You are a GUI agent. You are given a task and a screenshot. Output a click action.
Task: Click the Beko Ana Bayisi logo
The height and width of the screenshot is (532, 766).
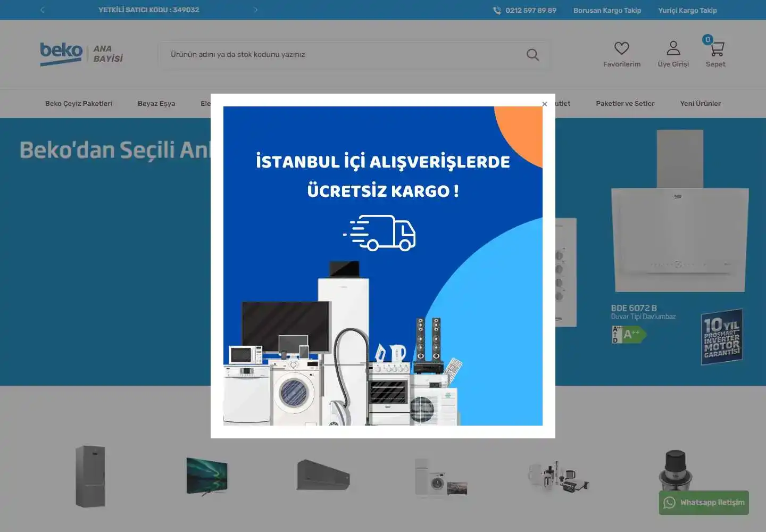tap(81, 54)
